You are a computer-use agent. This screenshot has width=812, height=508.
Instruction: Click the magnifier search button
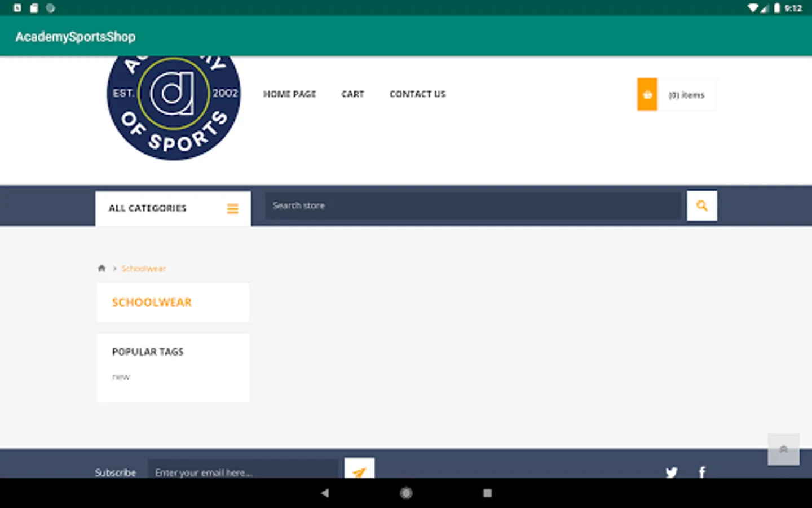tap(701, 205)
